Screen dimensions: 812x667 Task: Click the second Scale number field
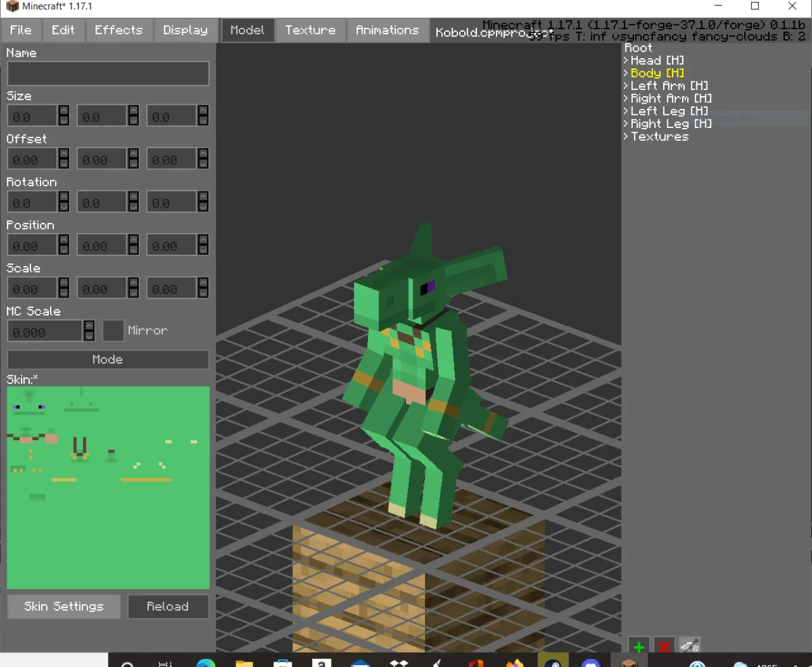tap(102, 288)
